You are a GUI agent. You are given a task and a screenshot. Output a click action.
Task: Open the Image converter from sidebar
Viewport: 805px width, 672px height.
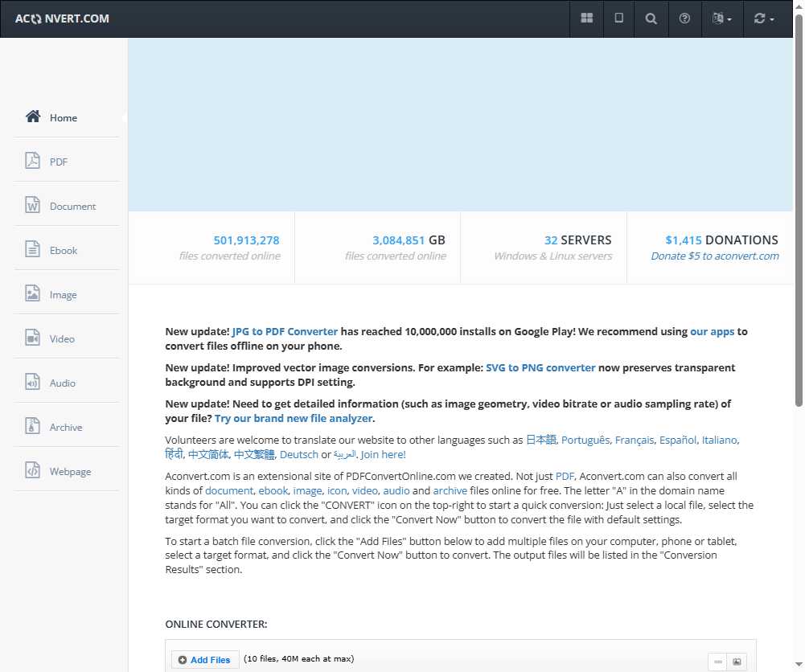coord(63,294)
